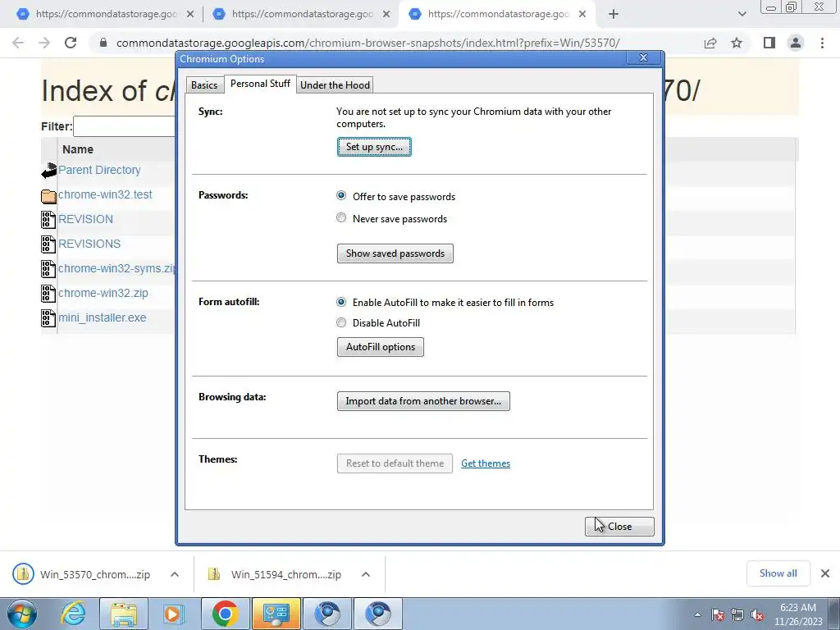The image size is (840, 630).
Task: Click the address bar URL
Action: pos(368,43)
